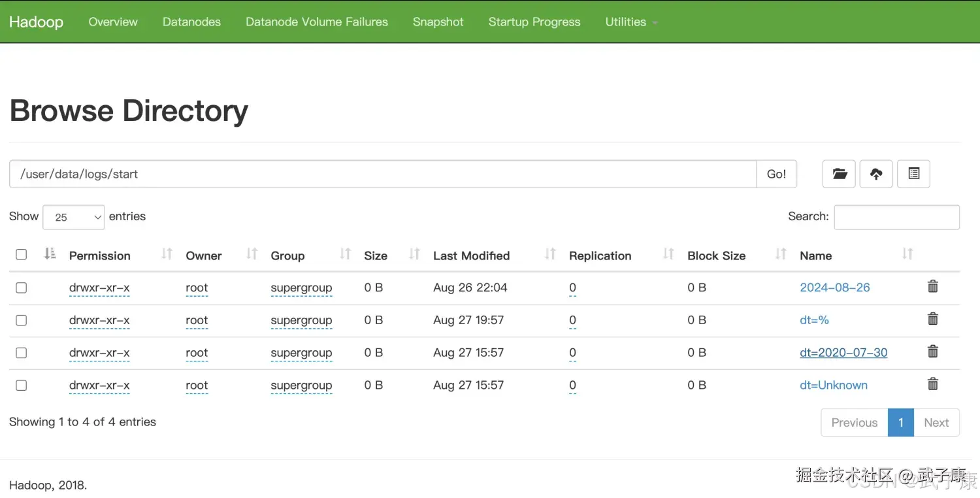Go to Startup Progress page
Screen dimensions: 980x498
534,22
